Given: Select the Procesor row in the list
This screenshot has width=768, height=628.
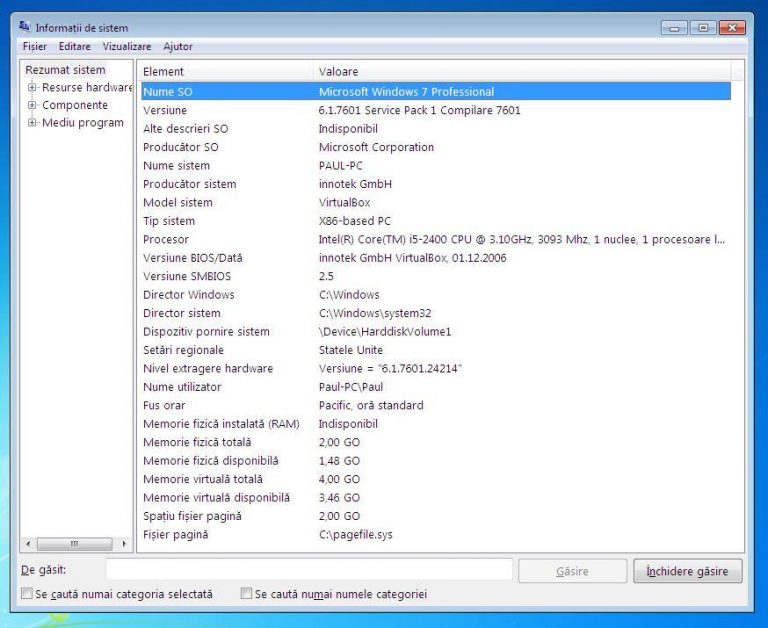Looking at the screenshot, I should click(x=166, y=239).
